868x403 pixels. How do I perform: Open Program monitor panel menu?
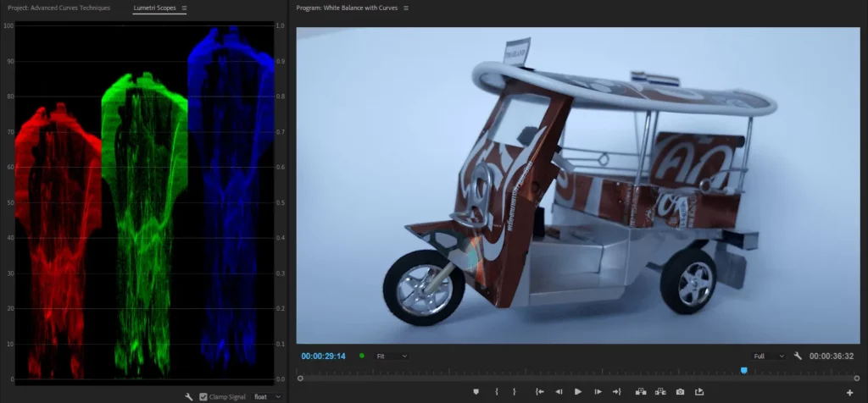tap(406, 8)
